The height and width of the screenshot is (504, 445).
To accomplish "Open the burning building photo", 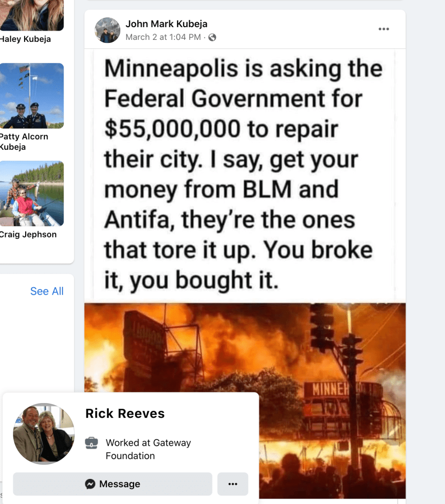I will pyautogui.click(x=332, y=401).
